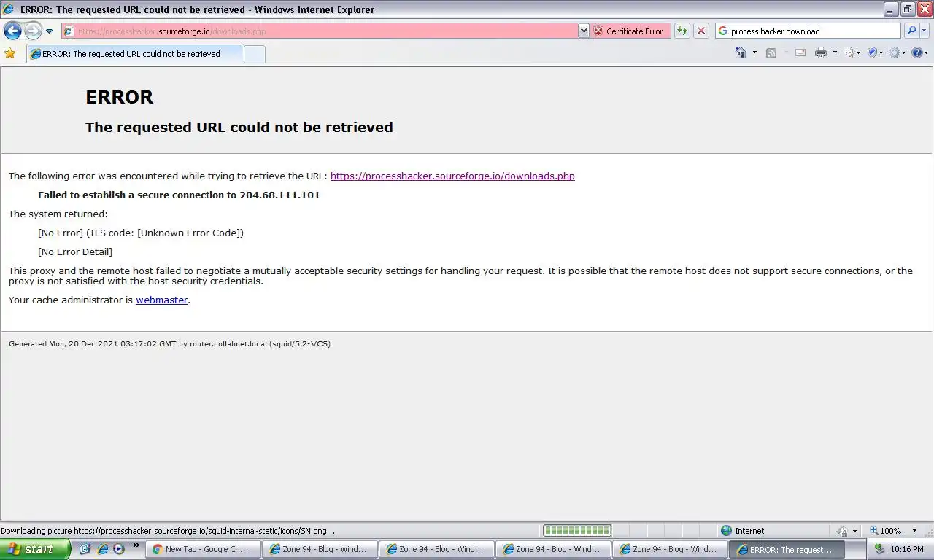Click the Show Desktop quick launch icon
The image size is (934, 560).
point(85,549)
